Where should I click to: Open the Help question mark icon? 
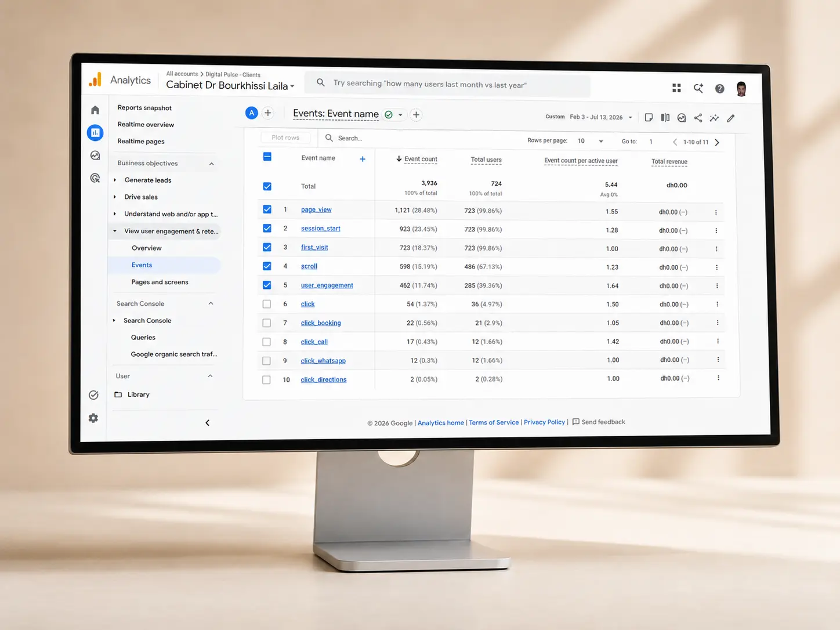pos(719,89)
